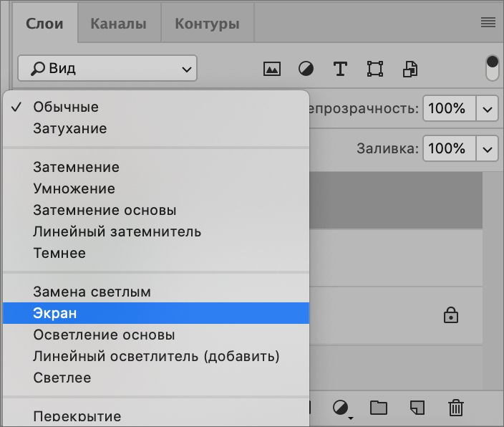504x427 pixels.
Task: Select the Обычные blend mode
Action: [x=156, y=107]
